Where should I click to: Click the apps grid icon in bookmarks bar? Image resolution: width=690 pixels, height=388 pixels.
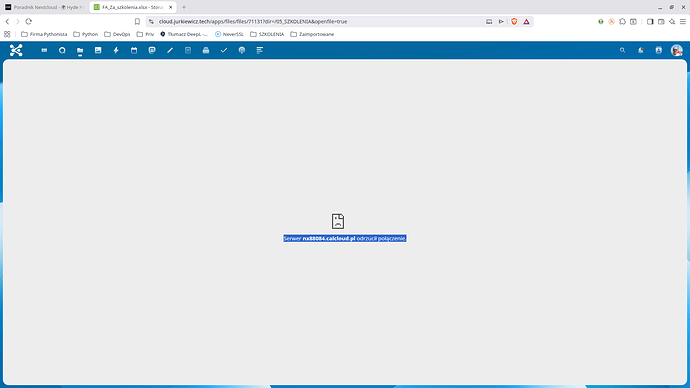7,34
